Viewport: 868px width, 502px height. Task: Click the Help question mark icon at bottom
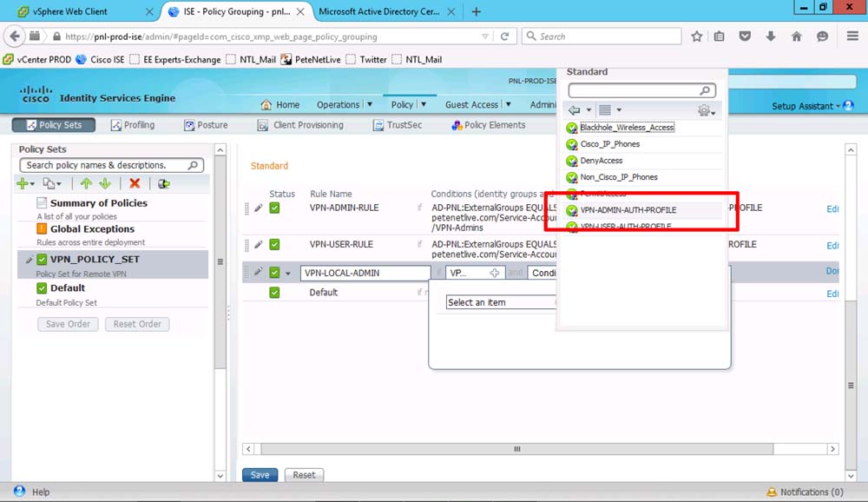click(19, 491)
